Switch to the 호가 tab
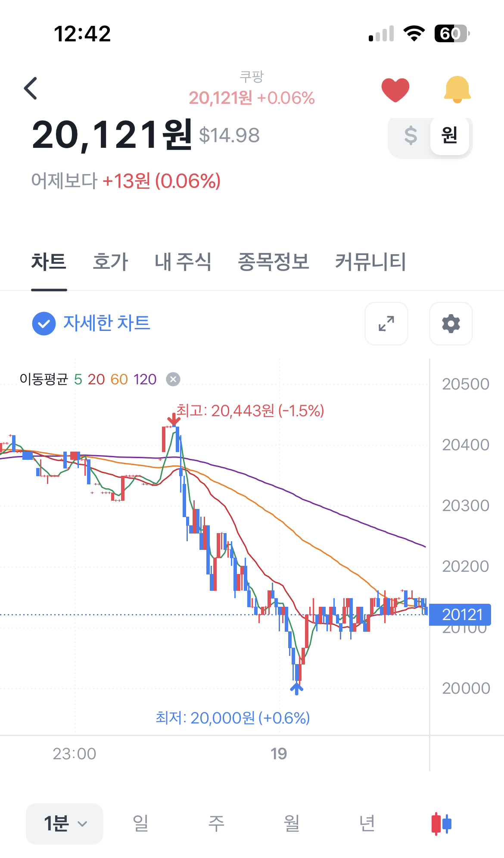The height and width of the screenshot is (858, 504). (110, 262)
